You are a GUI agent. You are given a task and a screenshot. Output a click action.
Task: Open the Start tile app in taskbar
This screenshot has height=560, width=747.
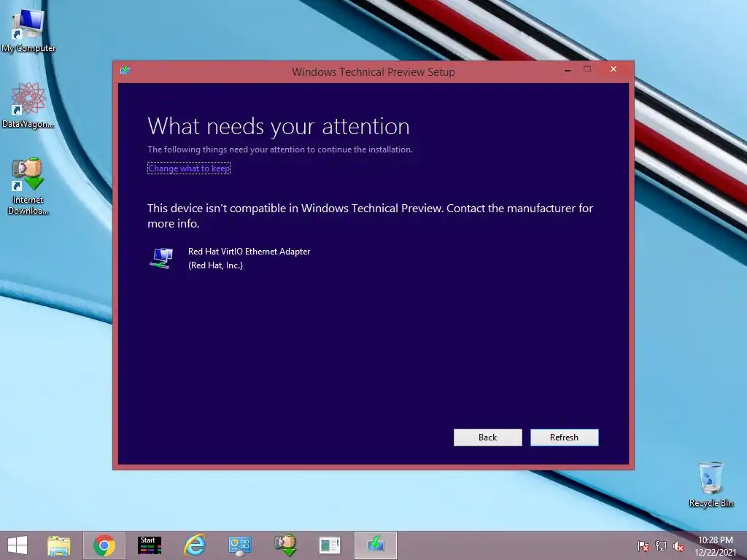point(150,545)
